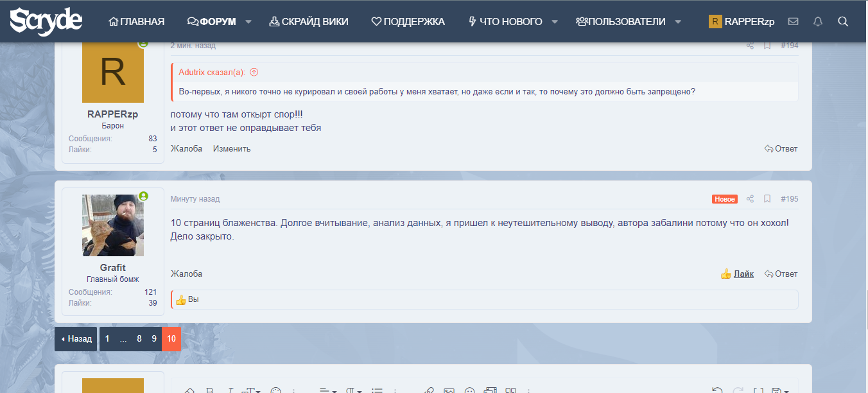
Task: Toggle bookmark on post #194
Action: (x=767, y=46)
